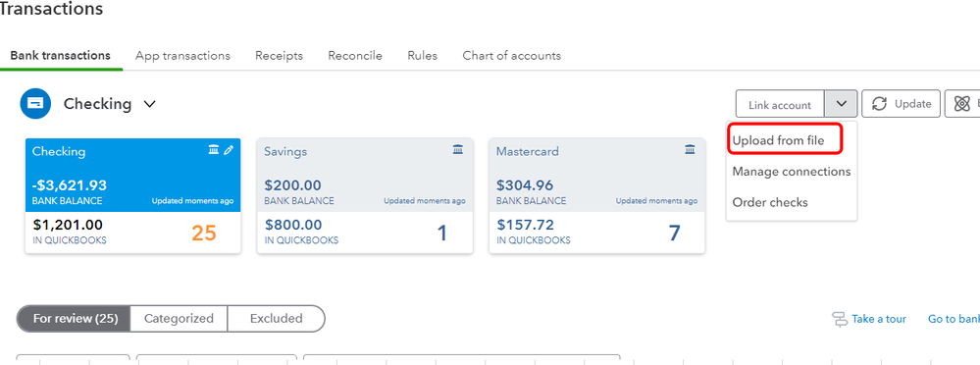Viewport: 980px width, 365px height.
Task: Click the 1 count on Savings card
Action: coord(441,234)
